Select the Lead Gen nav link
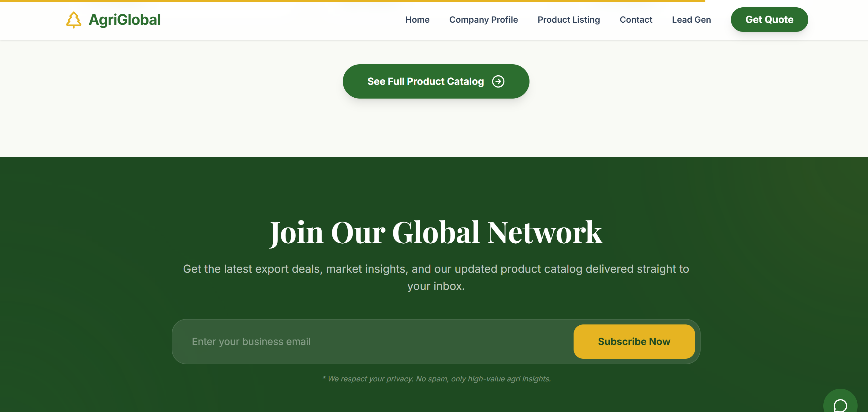This screenshot has width=868, height=412. [x=691, y=20]
